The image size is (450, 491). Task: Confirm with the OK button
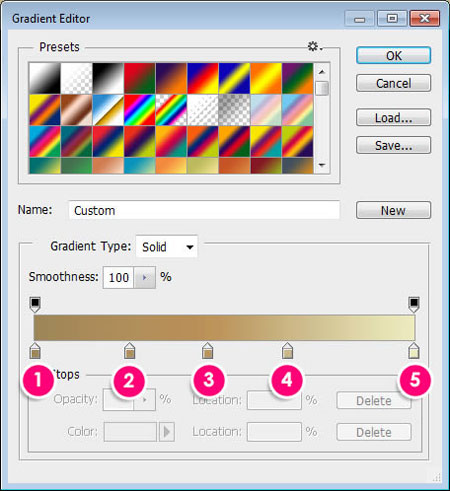(x=393, y=55)
